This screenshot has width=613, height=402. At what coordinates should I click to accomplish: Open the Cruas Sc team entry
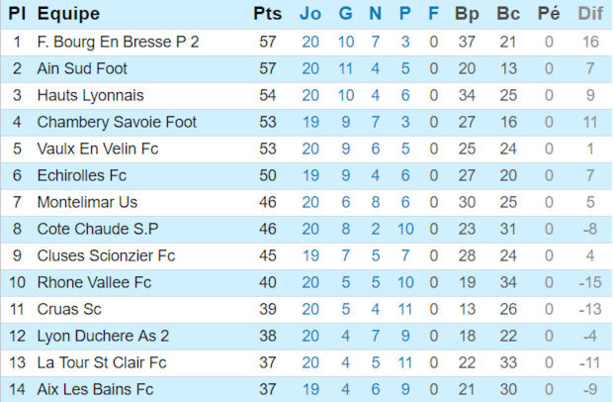(x=69, y=309)
